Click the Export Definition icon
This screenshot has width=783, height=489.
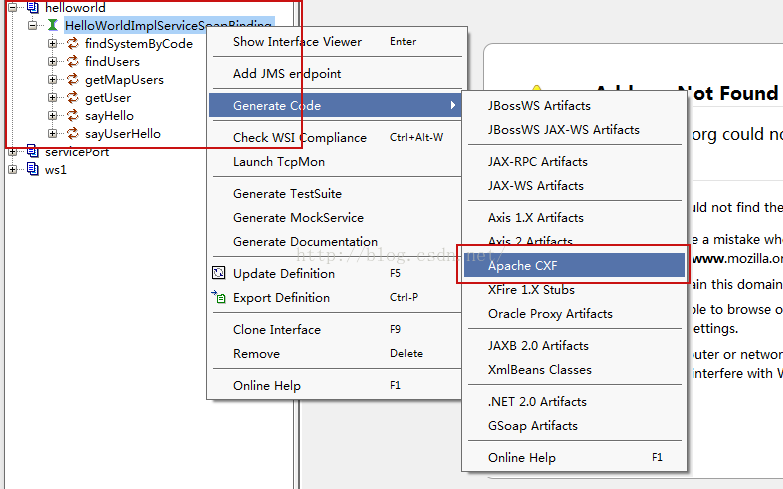pos(219,297)
